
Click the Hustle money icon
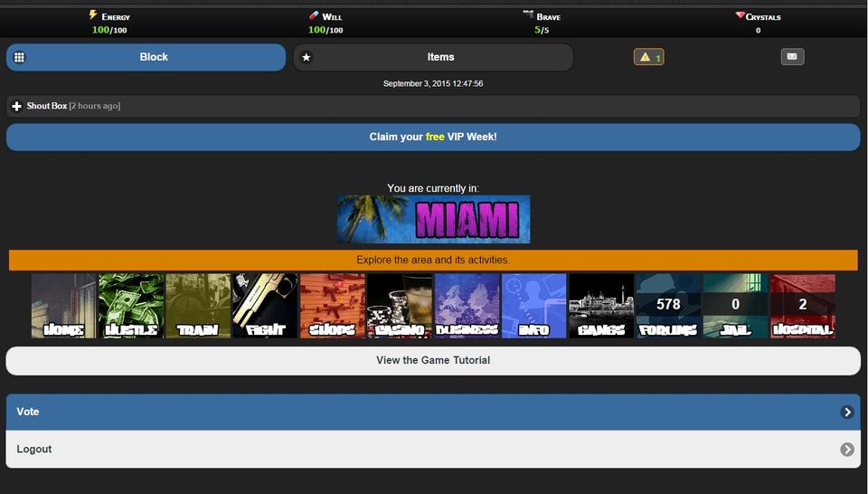131,306
